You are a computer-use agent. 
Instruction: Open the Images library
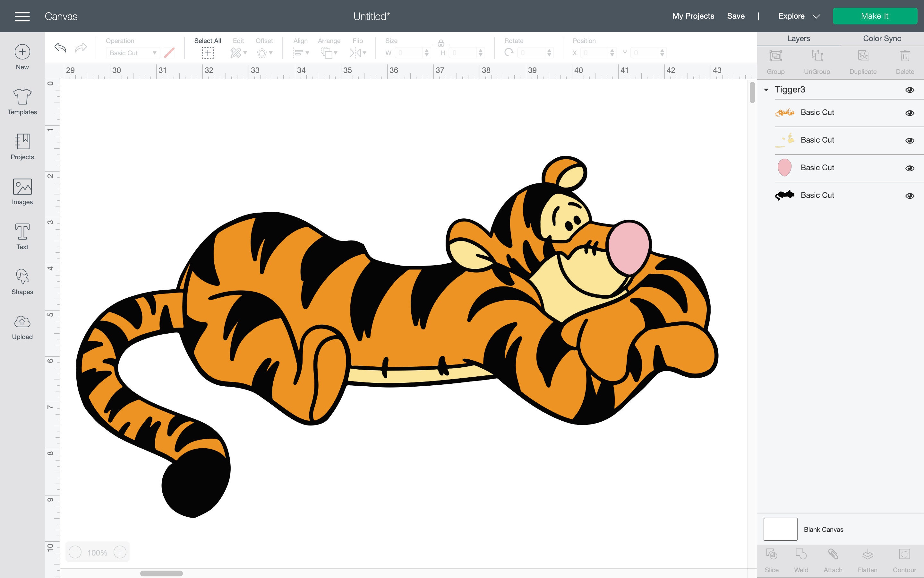tap(22, 191)
